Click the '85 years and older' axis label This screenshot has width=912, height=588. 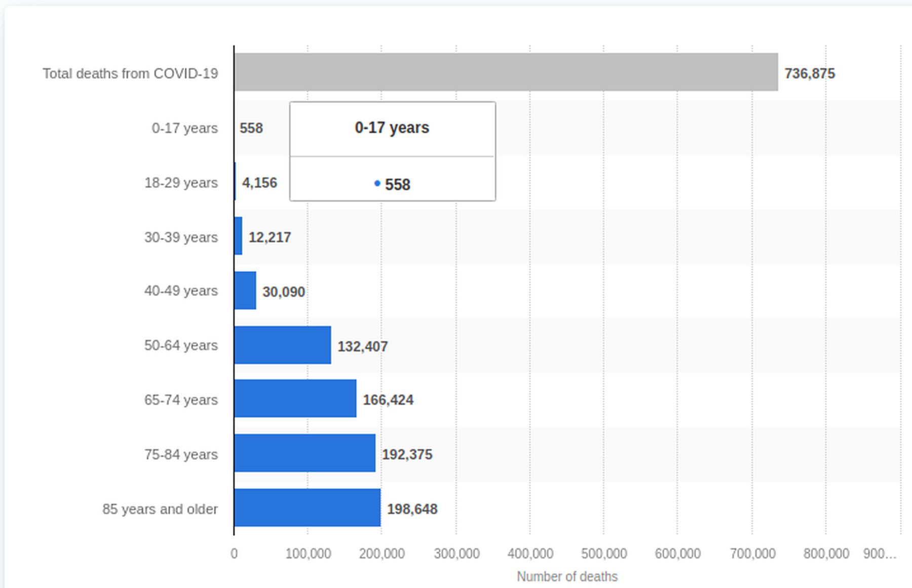click(160, 509)
